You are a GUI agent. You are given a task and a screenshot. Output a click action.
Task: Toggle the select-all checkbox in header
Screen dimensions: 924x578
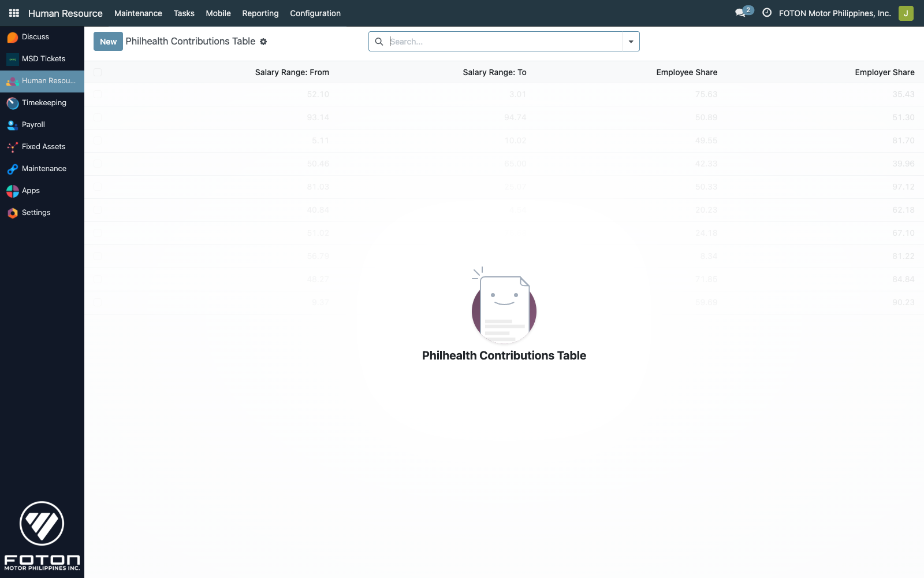click(x=98, y=72)
